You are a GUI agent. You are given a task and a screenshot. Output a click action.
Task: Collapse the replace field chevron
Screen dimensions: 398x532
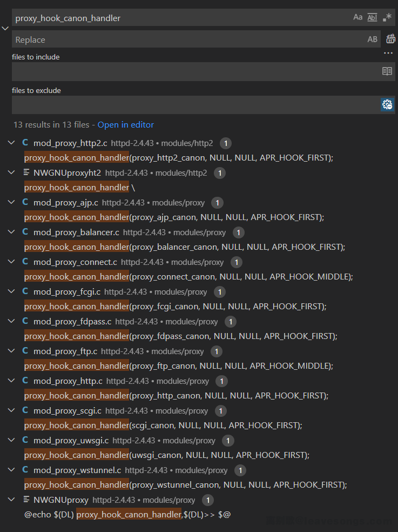coord(5,28)
